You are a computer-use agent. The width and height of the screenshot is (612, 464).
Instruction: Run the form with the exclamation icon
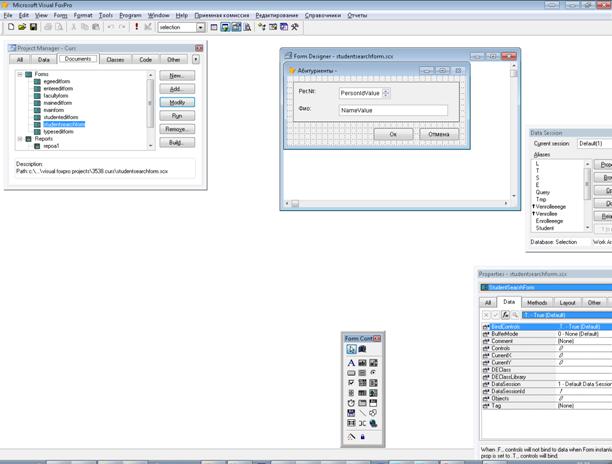click(137, 27)
